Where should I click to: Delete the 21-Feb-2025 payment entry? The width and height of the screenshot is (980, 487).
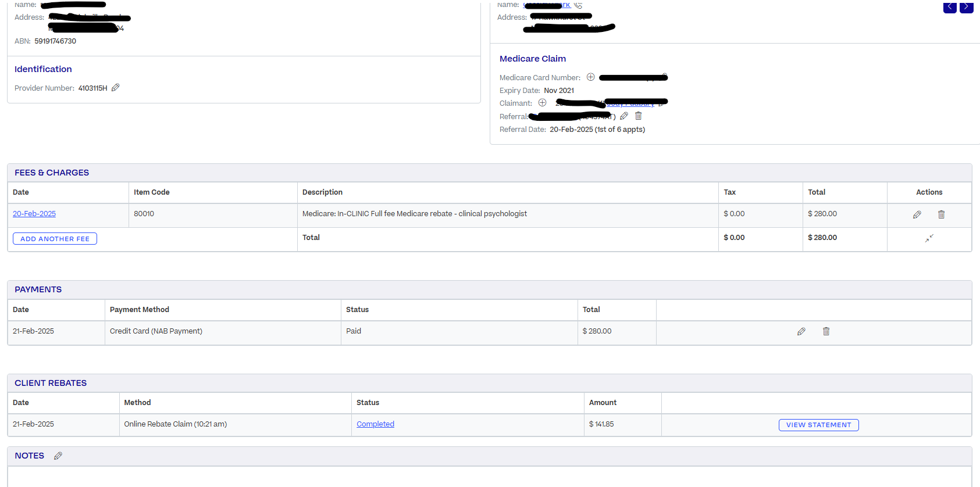[826, 331]
